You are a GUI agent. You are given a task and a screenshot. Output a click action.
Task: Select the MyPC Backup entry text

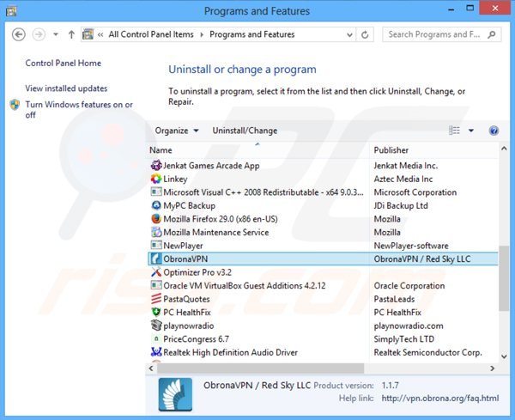[189, 206]
